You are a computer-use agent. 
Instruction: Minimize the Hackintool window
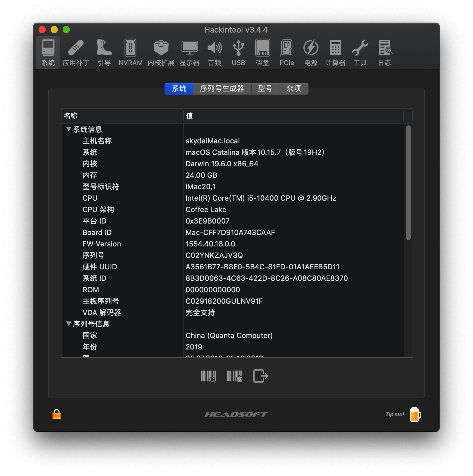54,30
